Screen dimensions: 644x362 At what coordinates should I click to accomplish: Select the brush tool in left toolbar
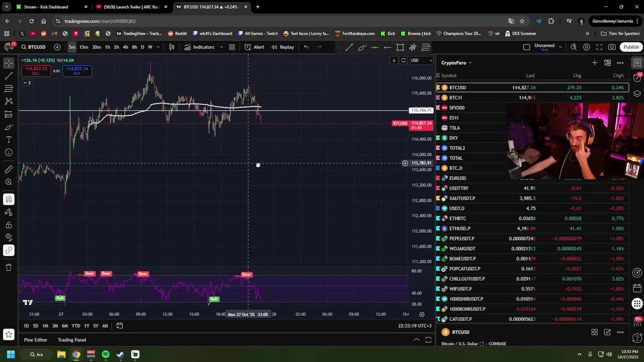pyautogui.click(x=9, y=127)
